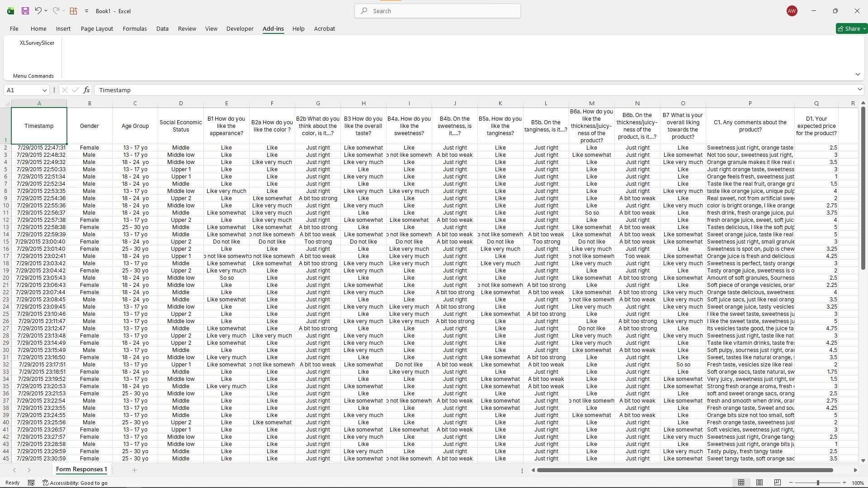Click the Save icon in quick access toolbar
Screen dimensions: 868x488
(x=25, y=11)
